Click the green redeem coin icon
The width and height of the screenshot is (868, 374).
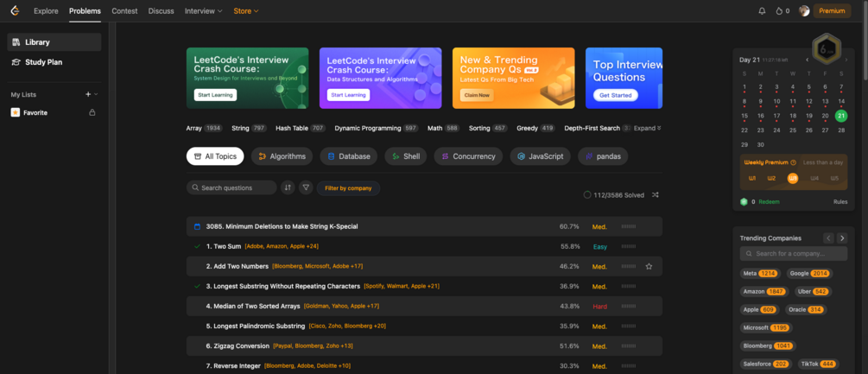tap(744, 201)
